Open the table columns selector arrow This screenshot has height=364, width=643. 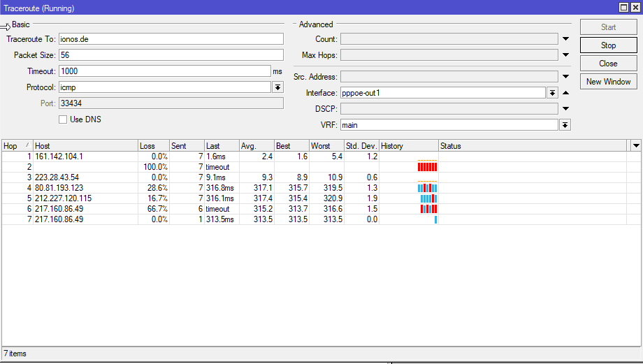(x=636, y=145)
